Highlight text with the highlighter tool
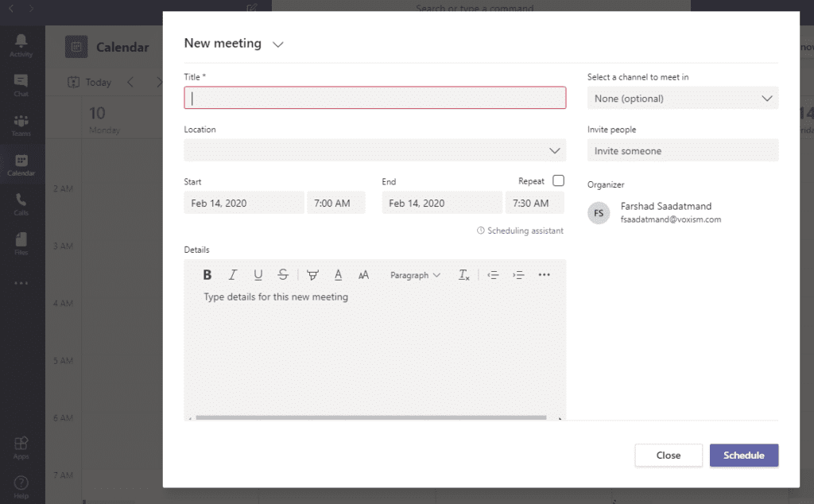 coord(312,274)
